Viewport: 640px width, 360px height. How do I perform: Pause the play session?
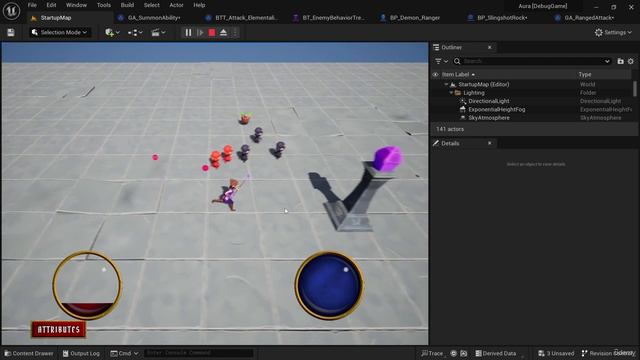pyautogui.click(x=188, y=33)
